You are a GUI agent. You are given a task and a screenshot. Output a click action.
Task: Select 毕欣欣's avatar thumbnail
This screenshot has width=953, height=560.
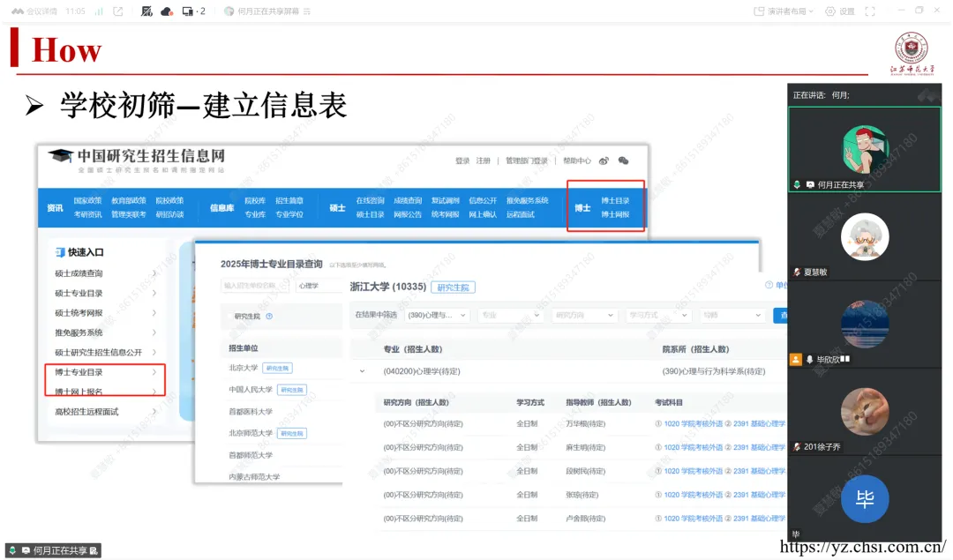tap(864, 324)
